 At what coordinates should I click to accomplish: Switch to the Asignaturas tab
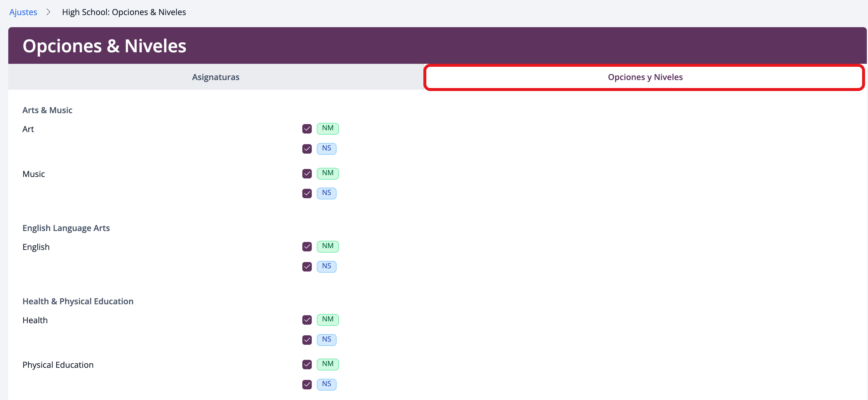point(216,77)
